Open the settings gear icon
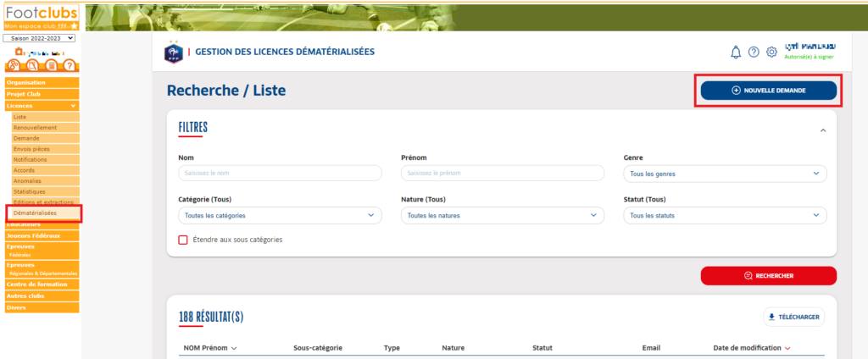The height and width of the screenshot is (359, 868). (x=771, y=52)
